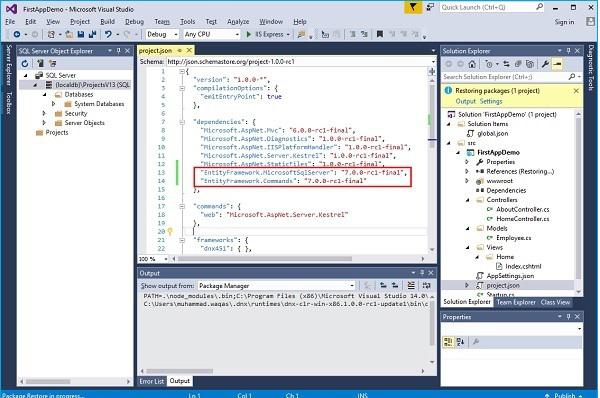Click the bookmark toolbar icon
The height and width of the screenshot is (398, 600).
coord(380,34)
